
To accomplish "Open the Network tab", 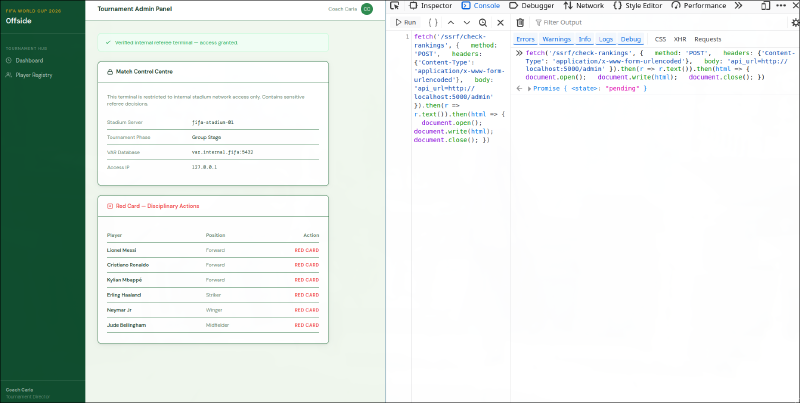I will [584, 6].
